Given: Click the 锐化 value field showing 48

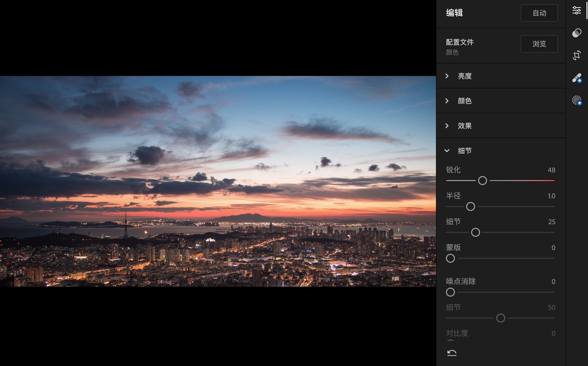Looking at the screenshot, I should [551, 170].
